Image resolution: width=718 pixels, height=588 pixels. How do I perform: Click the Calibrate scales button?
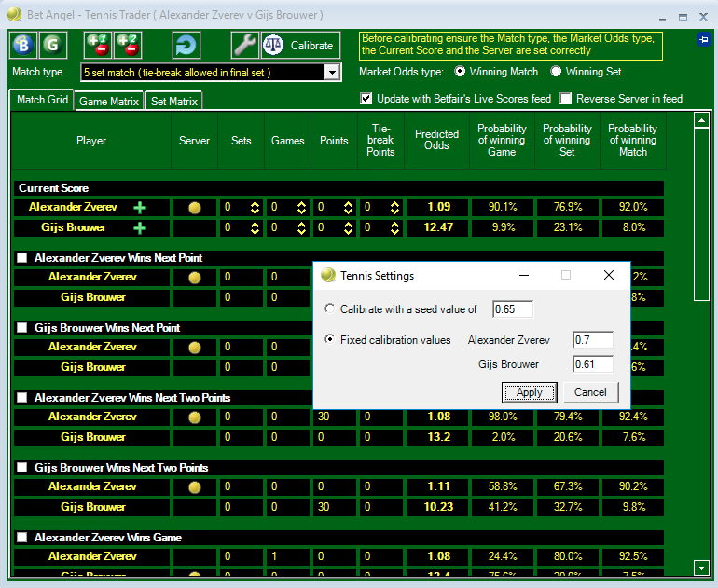tap(300, 45)
